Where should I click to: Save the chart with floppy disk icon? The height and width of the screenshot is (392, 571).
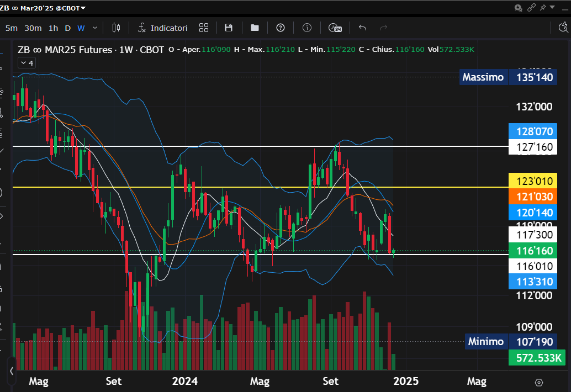229,28
